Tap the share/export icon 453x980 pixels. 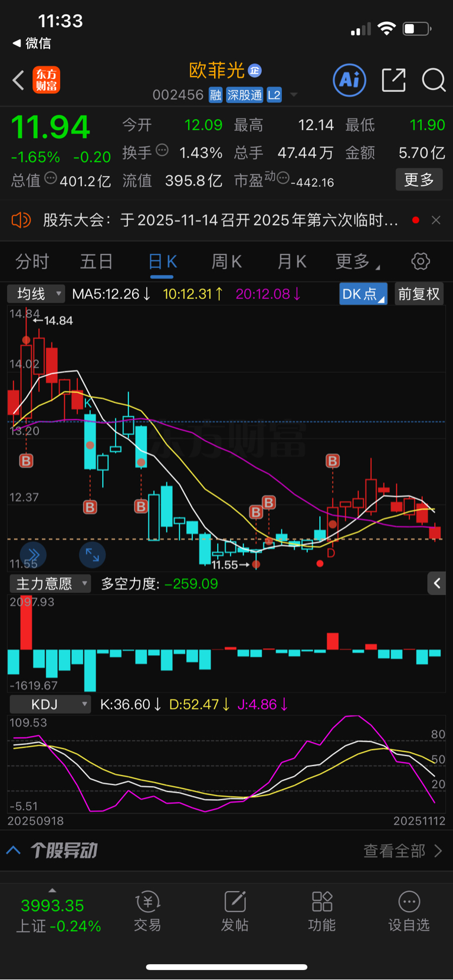pyautogui.click(x=393, y=80)
